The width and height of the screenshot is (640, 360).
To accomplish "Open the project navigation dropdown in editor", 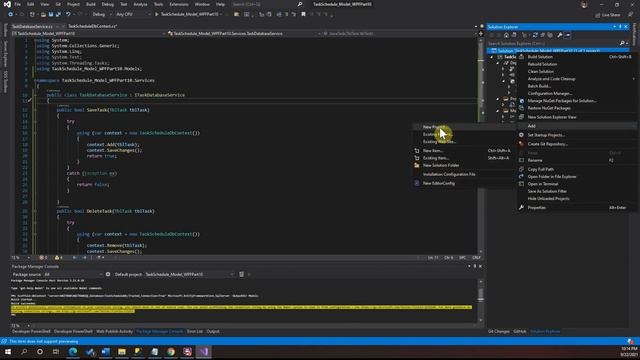I will point(90,33).
